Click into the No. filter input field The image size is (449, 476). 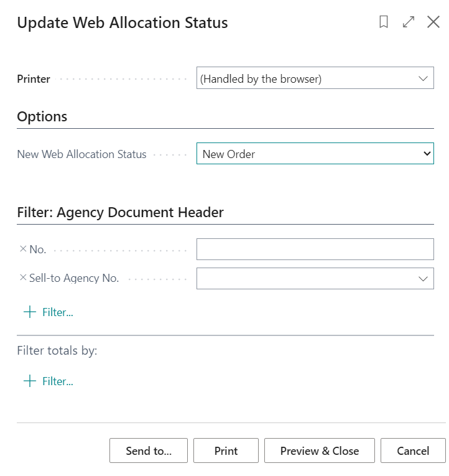(x=315, y=250)
